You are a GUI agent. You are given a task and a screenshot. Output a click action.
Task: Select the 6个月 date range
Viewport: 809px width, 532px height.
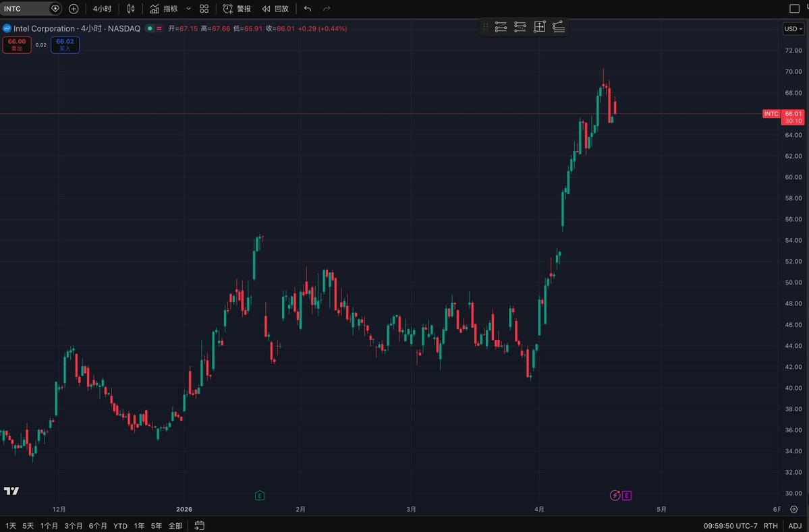[x=98, y=526]
